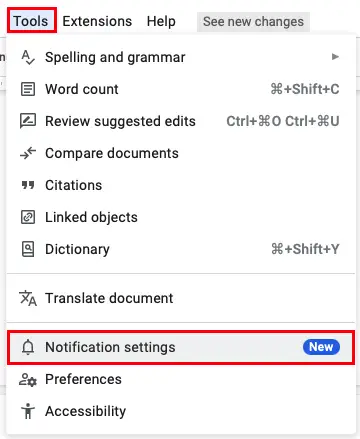This screenshot has height=439, width=360.
Task: Choose Word count from the menu
Action: pos(181,89)
